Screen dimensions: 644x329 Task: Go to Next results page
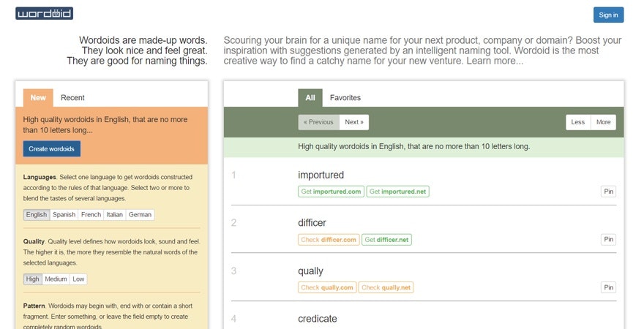(x=354, y=122)
